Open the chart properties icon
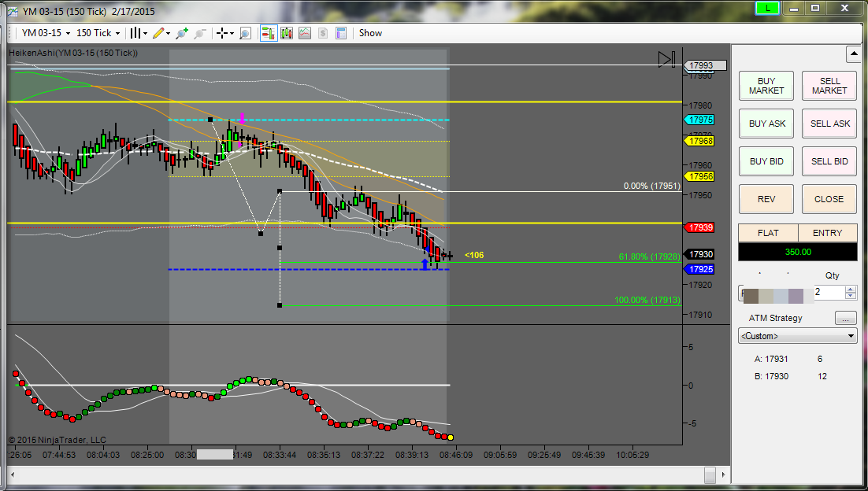The width and height of the screenshot is (868, 491). tap(341, 33)
